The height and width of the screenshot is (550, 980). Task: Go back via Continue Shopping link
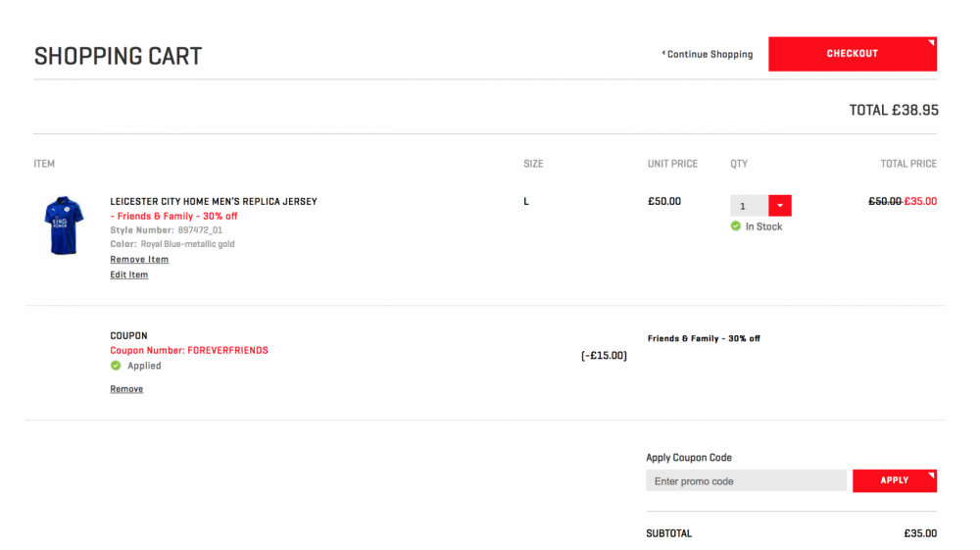point(708,54)
